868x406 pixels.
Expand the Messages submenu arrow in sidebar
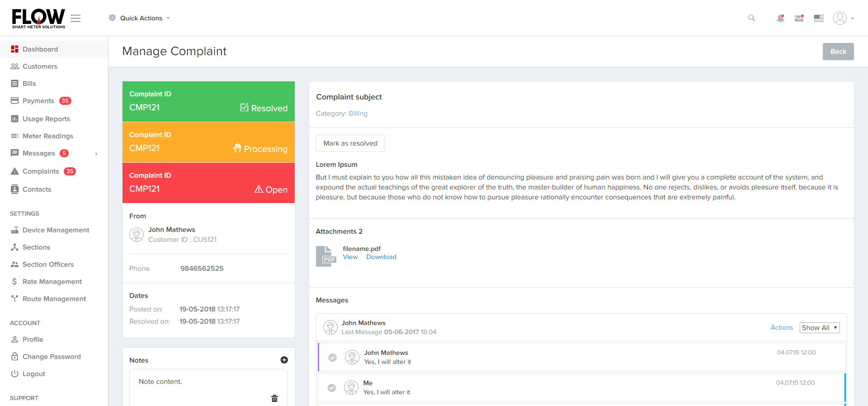pyautogui.click(x=96, y=154)
